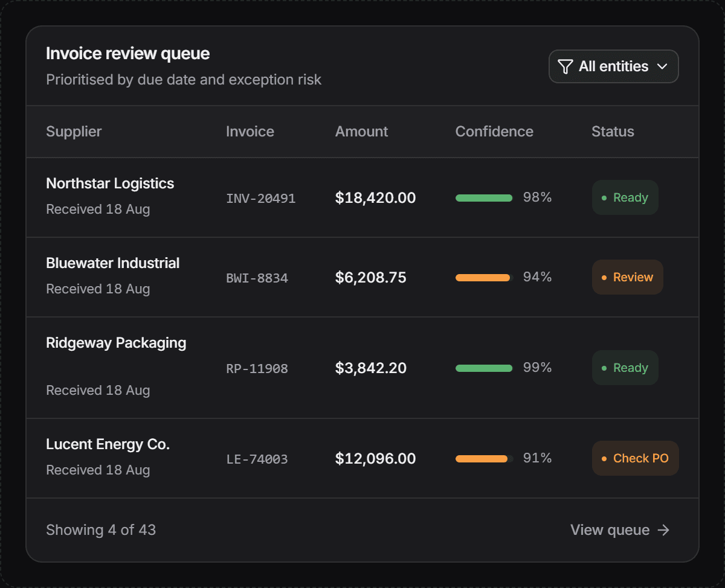Click the Invoice review queue heading
This screenshot has width=725, height=588.
click(x=128, y=54)
